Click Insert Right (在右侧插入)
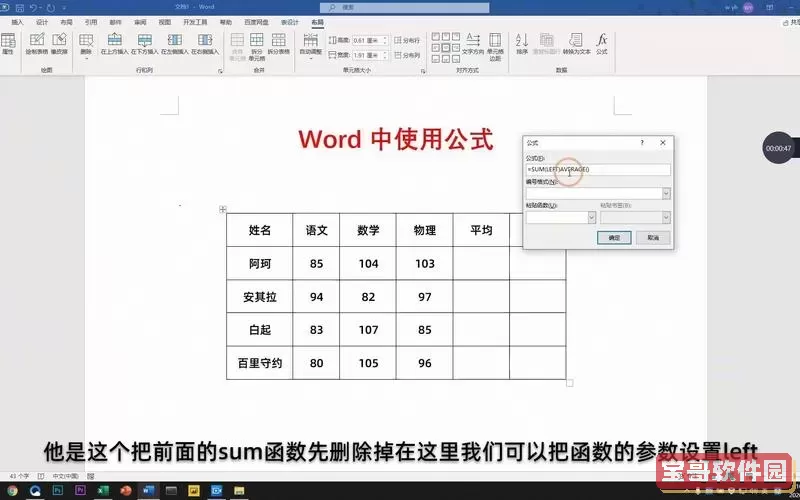 tap(205, 44)
